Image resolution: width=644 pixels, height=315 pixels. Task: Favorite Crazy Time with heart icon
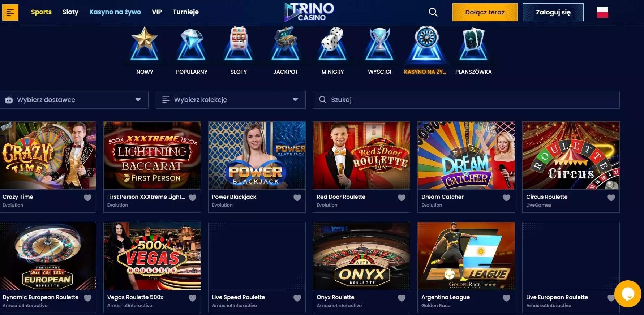coord(87,198)
